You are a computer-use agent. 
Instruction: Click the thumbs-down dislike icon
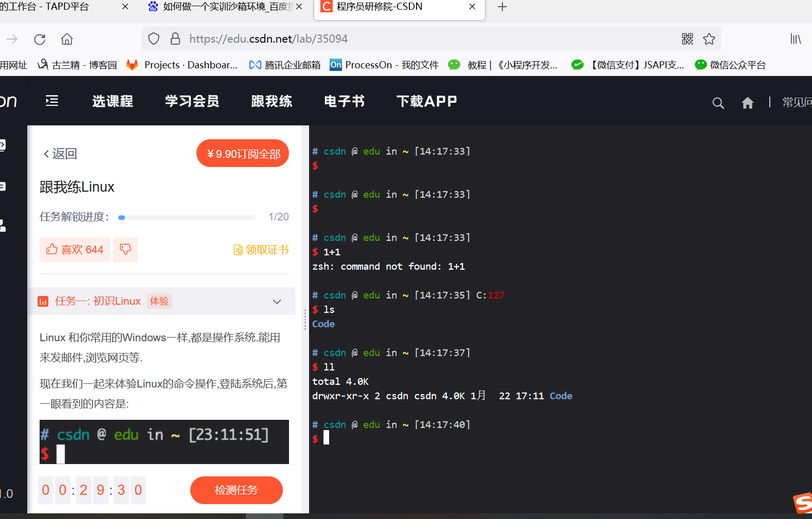click(125, 250)
